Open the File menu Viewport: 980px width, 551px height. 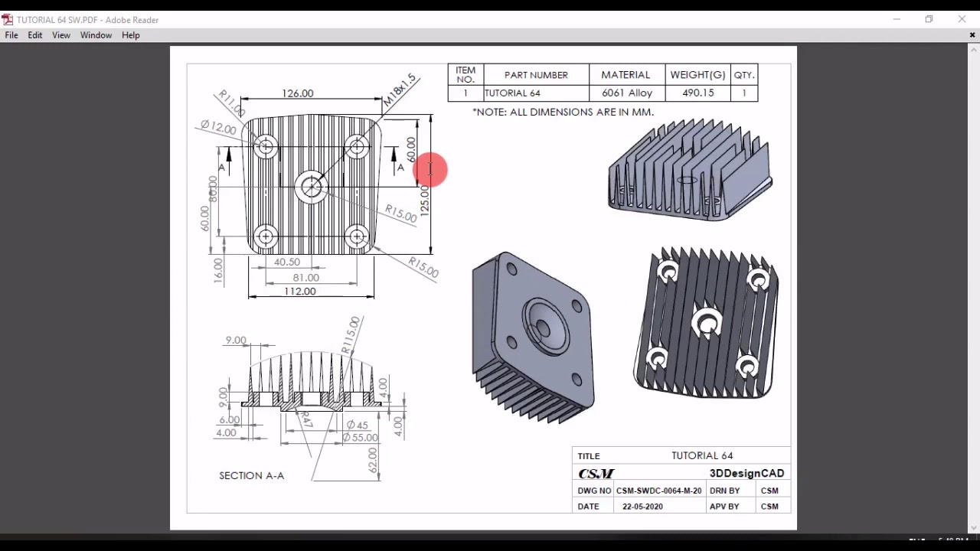(11, 35)
